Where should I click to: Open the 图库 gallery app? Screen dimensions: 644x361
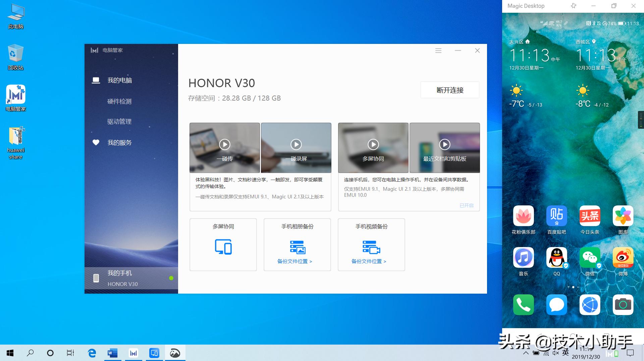pos(623,216)
